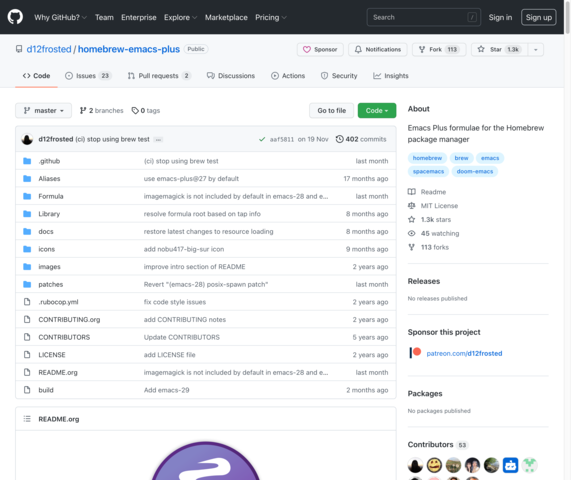The image size is (571, 480).
Task: View the 0 tags link
Action: [x=146, y=110]
